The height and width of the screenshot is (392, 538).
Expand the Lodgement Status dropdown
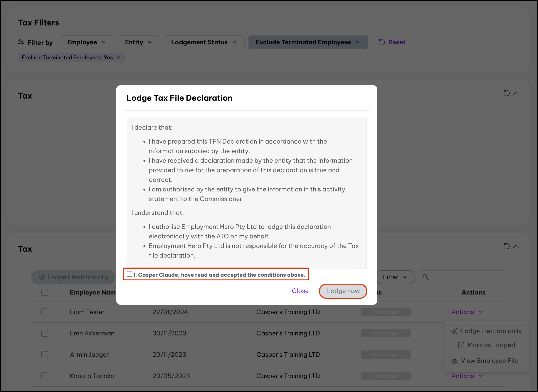pyautogui.click(x=204, y=42)
